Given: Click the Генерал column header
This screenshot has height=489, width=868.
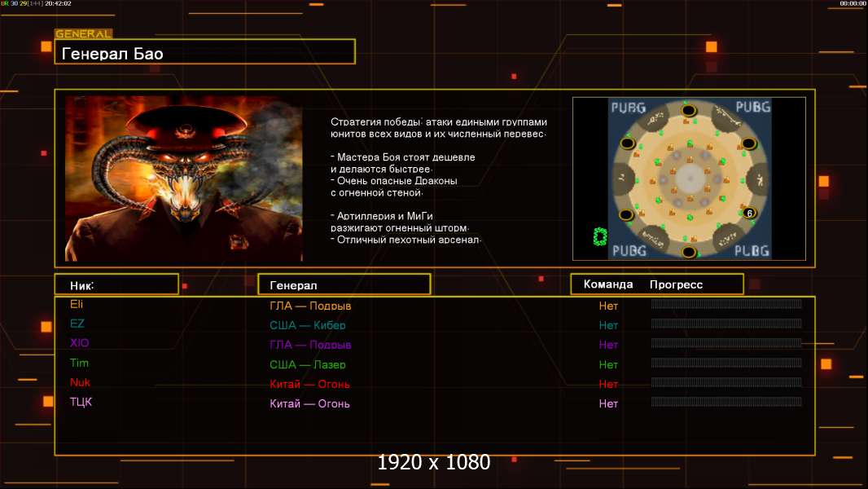Looking at the screenshot, I should (x=344, y=284).
